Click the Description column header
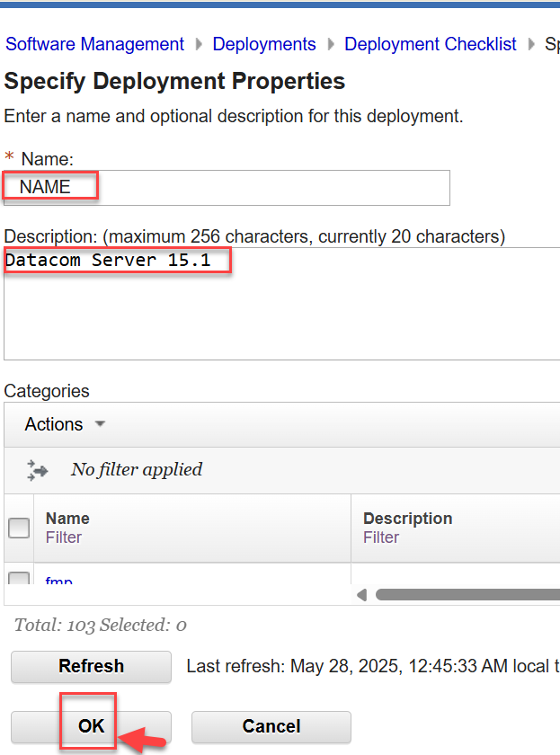The image size is (560, 755). point(407,519)
